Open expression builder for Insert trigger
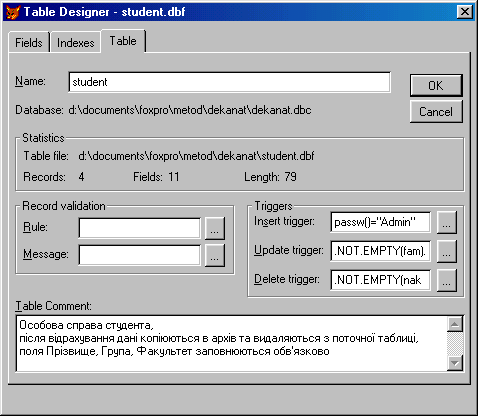The height and width of the screenshot is (416, 478). click(x=447, y=222)
